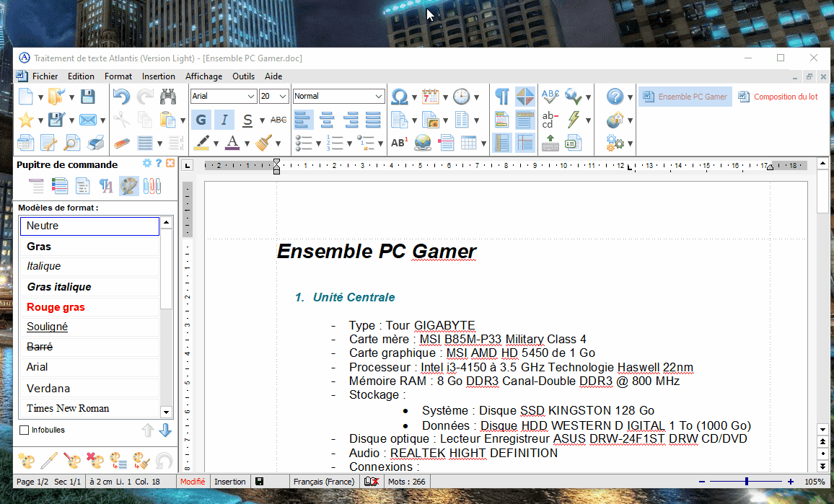Align text to the left
This screenshot has height=504, width=834.
(x=302, y=120)
